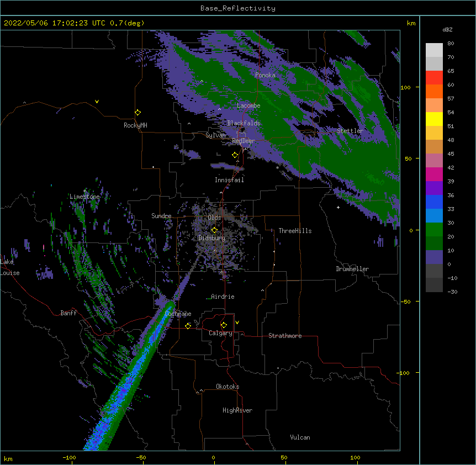Click the dBZ legend heading
Viewport: 476px width, 465px height.
coord(447,30)
